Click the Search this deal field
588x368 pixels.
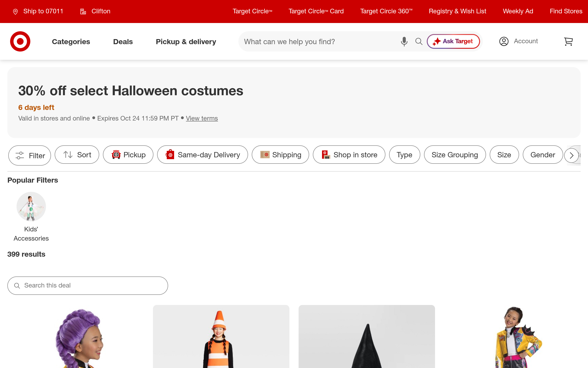88,285
